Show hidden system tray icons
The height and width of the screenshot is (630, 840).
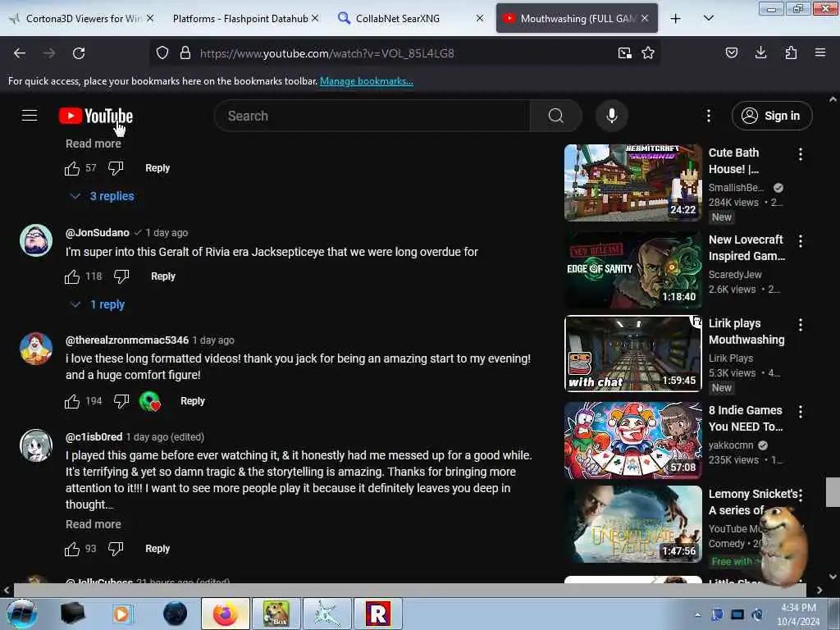coord(697,614)
